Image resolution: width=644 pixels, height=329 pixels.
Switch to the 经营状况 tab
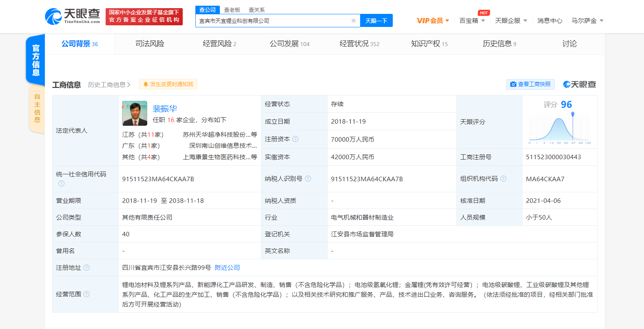[x=359, y=44]
